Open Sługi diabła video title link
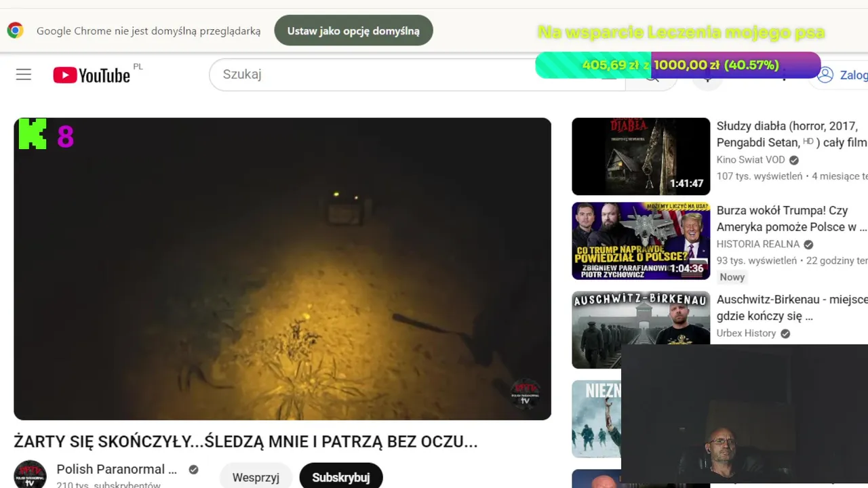This screenshot has width=868, height=488. point(791,134)
